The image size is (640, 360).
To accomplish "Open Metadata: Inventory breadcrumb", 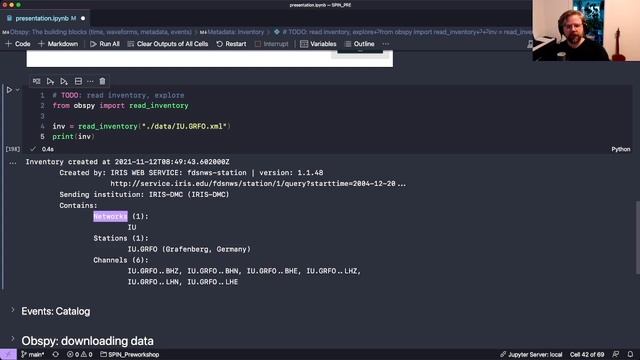I will click(x=232, y=32).
